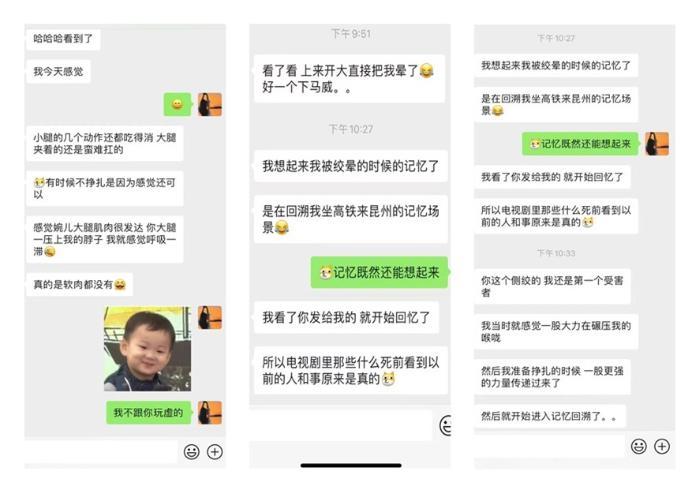Tap green bubble 我不跟你玩虚的

(x=148, y=412)
